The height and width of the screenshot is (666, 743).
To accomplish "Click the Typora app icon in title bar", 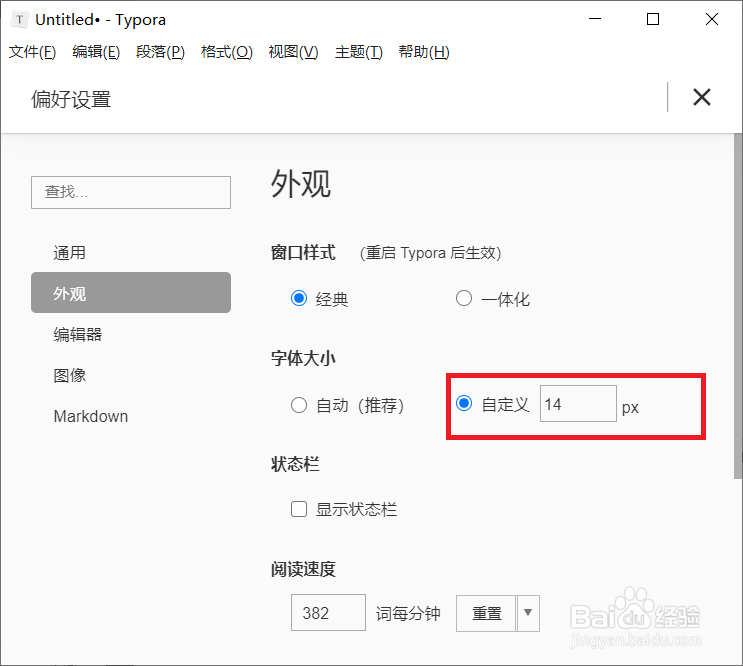I will coord(19,19).
